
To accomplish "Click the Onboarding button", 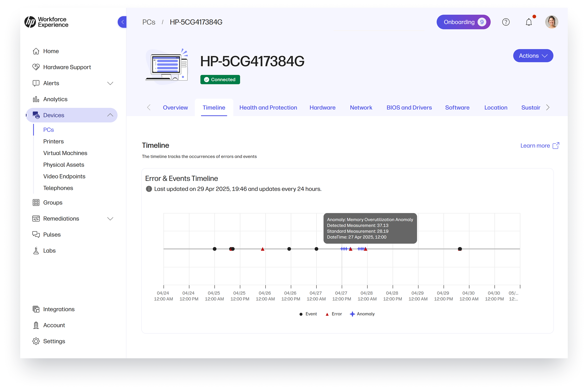I will 463,22.
